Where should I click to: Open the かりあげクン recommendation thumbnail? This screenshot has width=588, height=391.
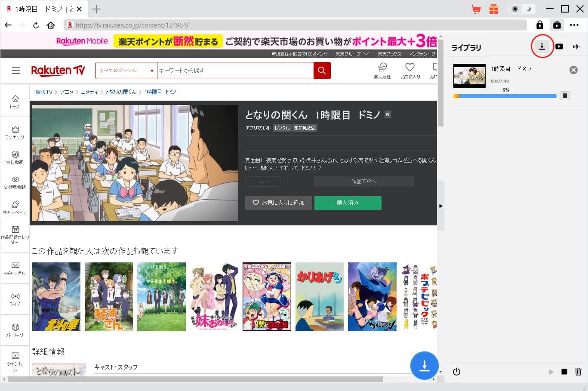(320, 297)
